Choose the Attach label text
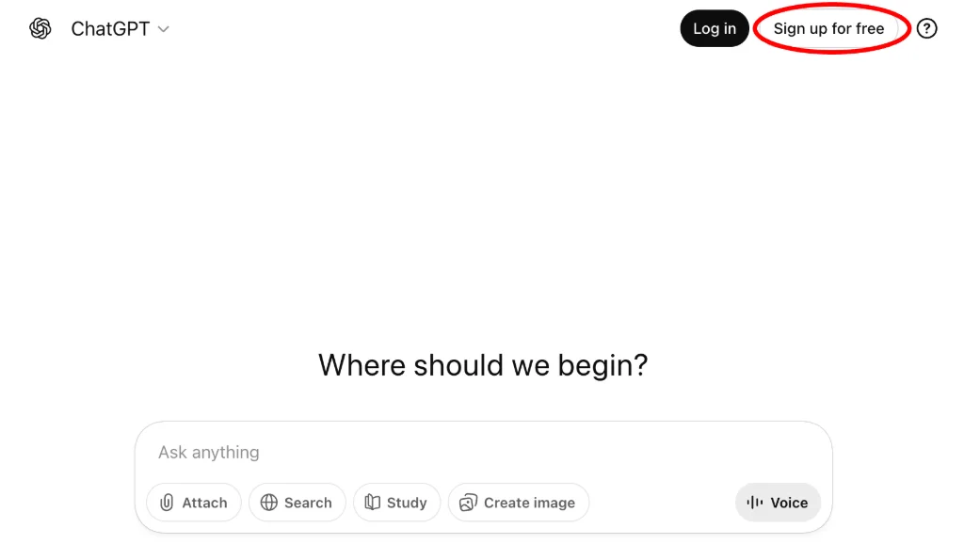This screenshot has height=560, width=964. (204, 503)
